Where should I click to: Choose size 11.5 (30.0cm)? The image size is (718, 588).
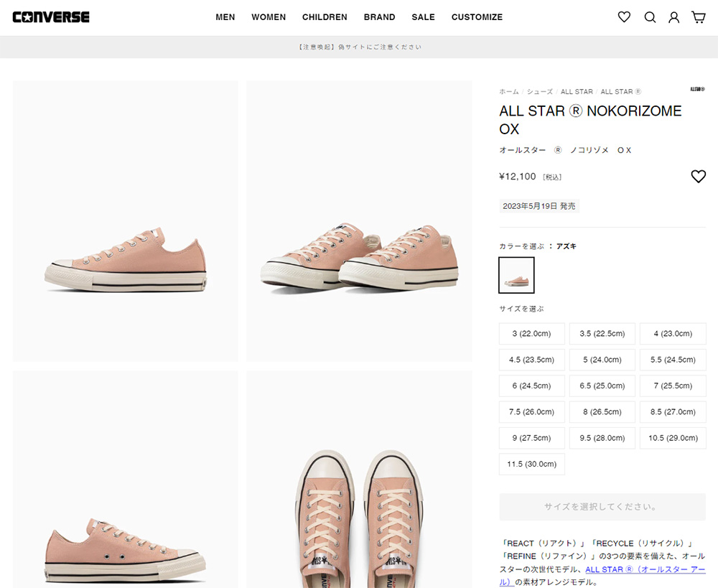(x=531, y=464)
